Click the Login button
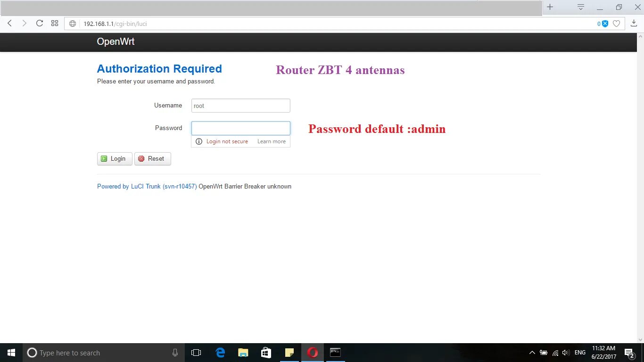644x362 pixels. click(115, 159)
